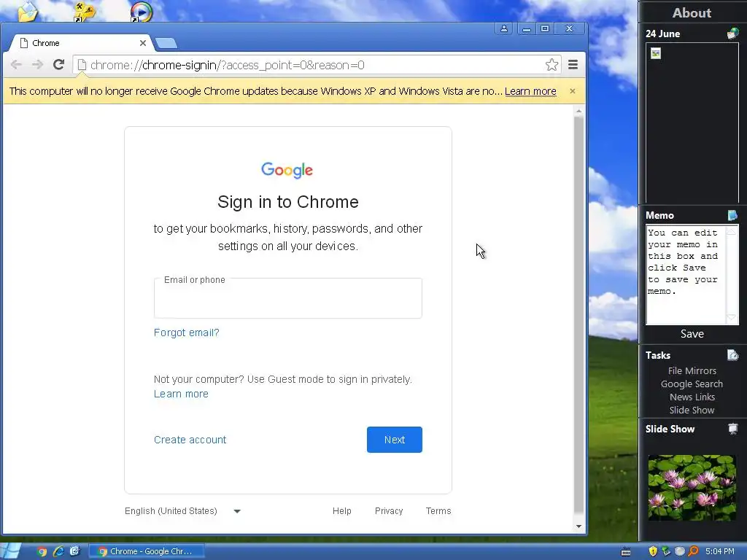Click the Chrome forward arrow
The height and width of the screenshot is (560, 747).
tap(37, 65)
